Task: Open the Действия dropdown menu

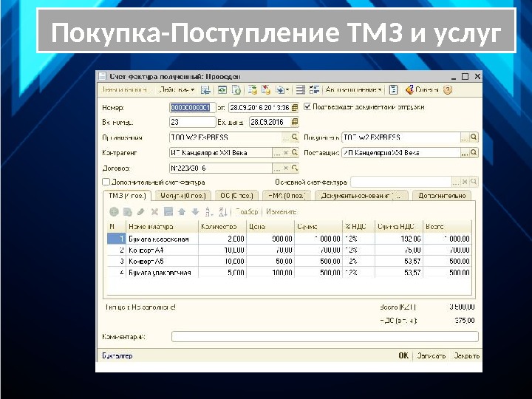Action: tap(177, 90)
